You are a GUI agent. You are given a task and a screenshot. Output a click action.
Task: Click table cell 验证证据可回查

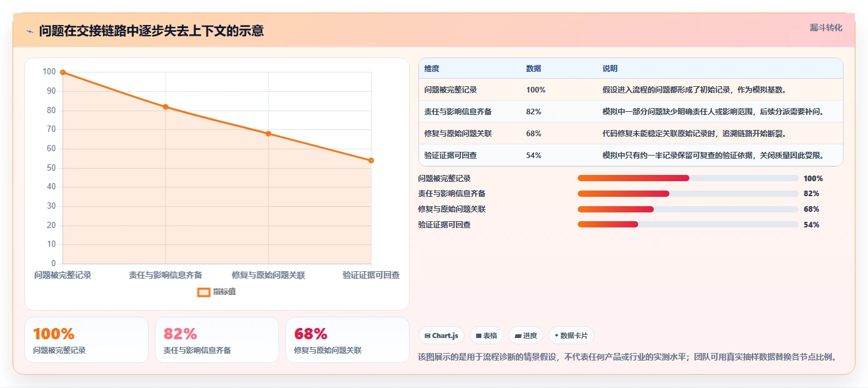tap(450, 156)
